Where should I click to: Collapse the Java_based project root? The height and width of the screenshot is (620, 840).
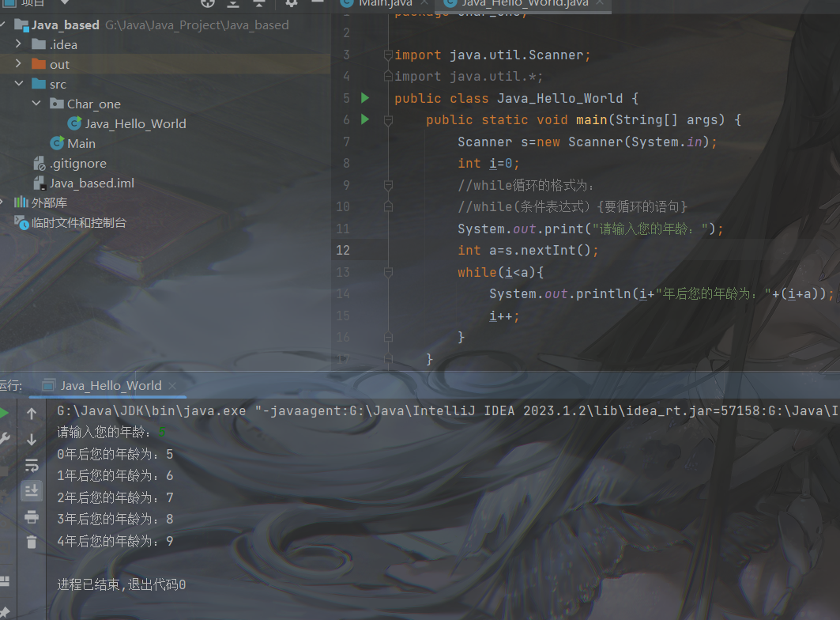click(x=2, y=25)
